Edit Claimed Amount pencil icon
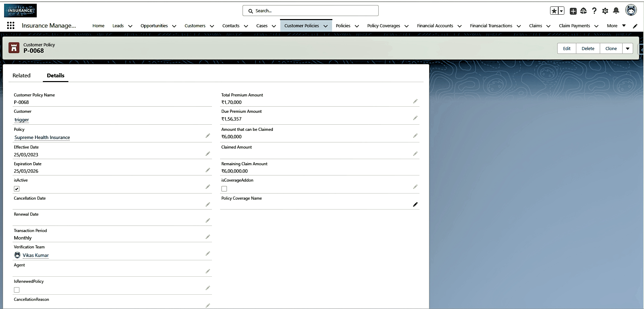 tap(415, 154)
